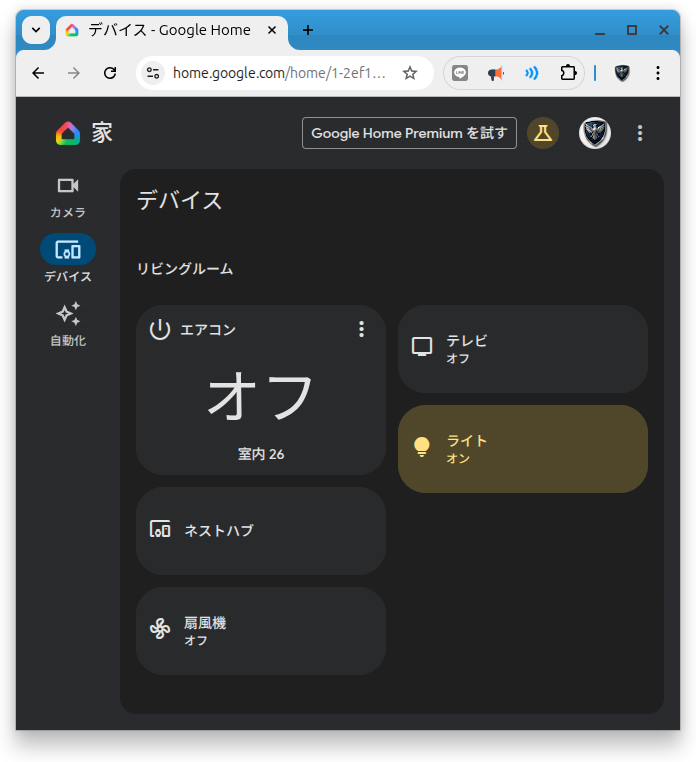Open the account avatar in Google Home header
Image resolution: width=696 pixels, height=762 pixels.
595,133
